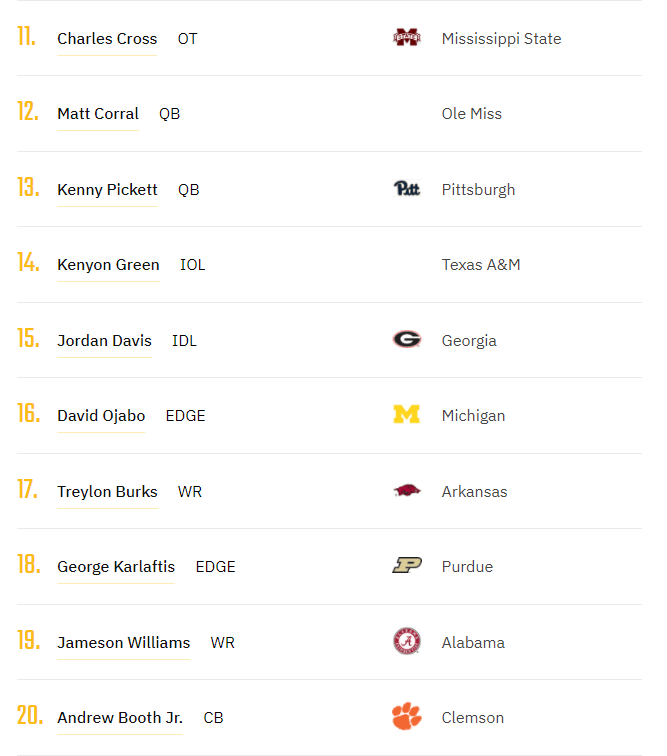The height and width of the screenshot is (756, 667).
Task: Open Andrew Booth Jr. profile
Action: point(120,718)
